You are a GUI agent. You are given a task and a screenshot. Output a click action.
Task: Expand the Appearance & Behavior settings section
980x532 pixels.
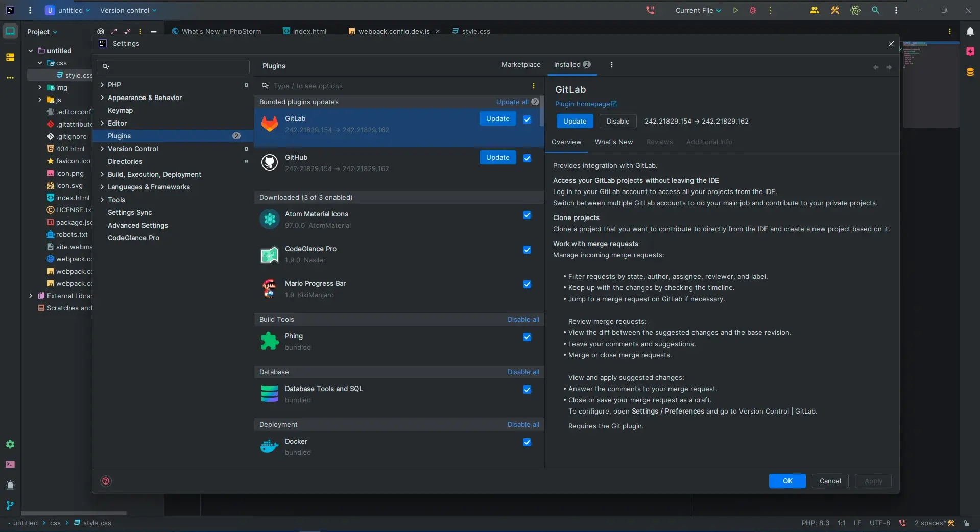102,98
